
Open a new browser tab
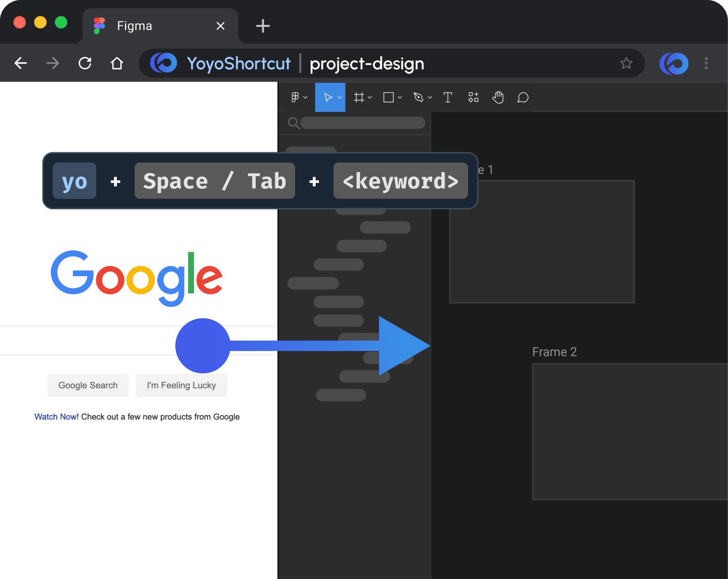point(263,26)
